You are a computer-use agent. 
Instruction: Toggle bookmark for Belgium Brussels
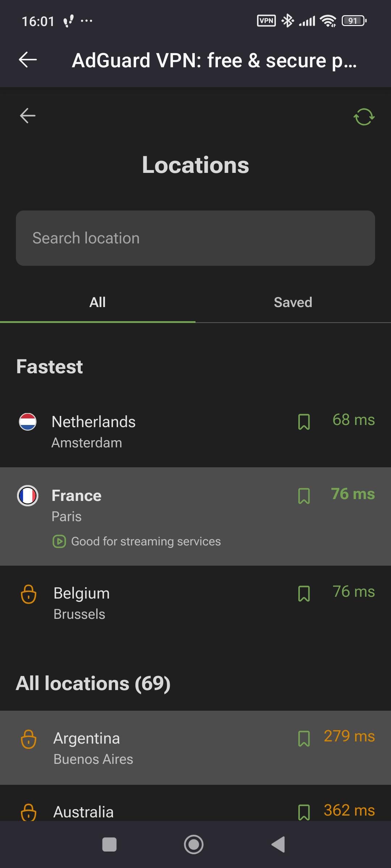tap(304, 594)
